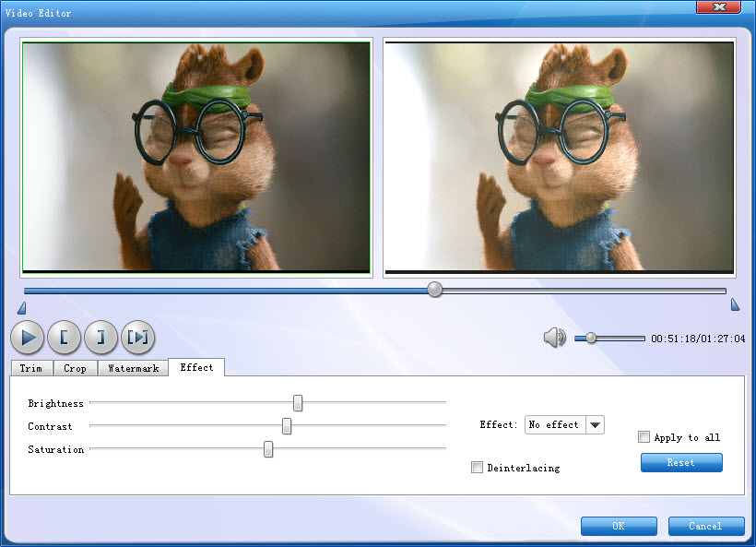756x547 pixels.
Task: Set trim start with left bracket button
Action: click(65, 338)
